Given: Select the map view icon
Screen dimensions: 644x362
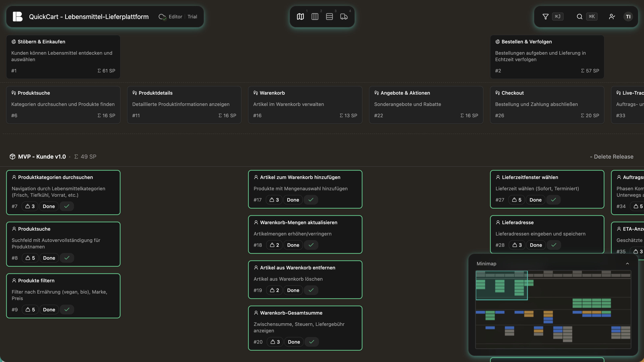Looking at the screenshot, I should [300, 17].
